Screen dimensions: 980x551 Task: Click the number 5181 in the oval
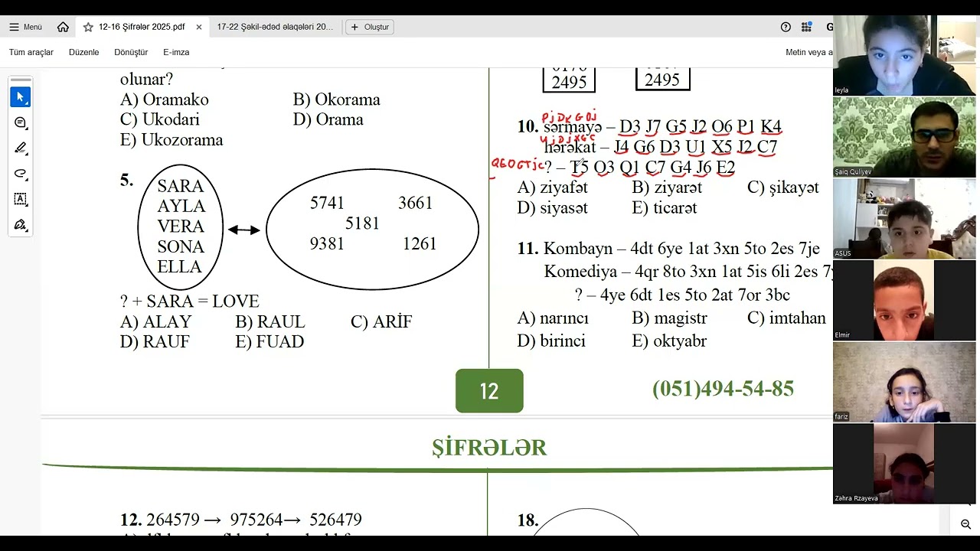coord(362,223)
